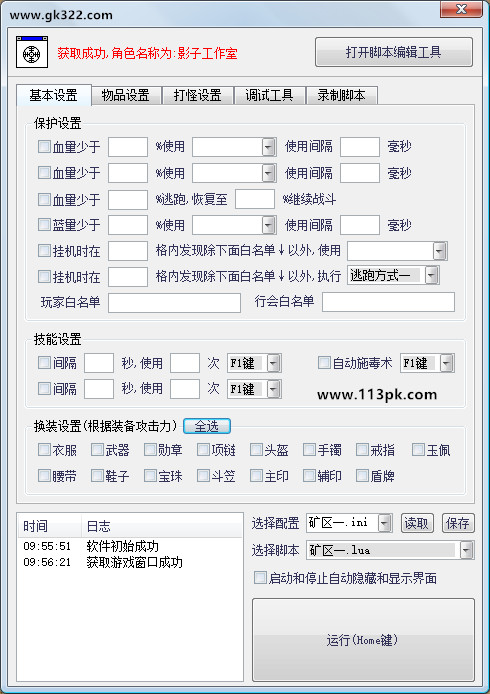Check the 玉佩 equipment checkbox
The width and height of the screenshot is (490, 694).
[x=418, y=450]
